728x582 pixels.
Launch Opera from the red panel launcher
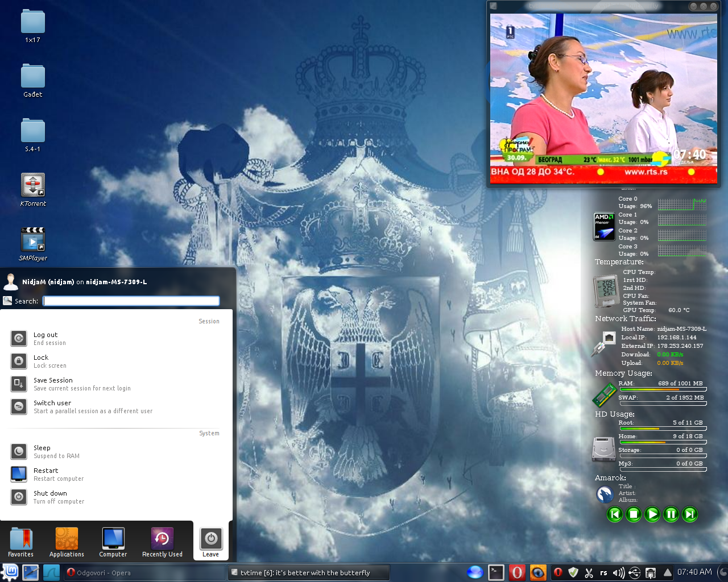click(x=517, y=572)
